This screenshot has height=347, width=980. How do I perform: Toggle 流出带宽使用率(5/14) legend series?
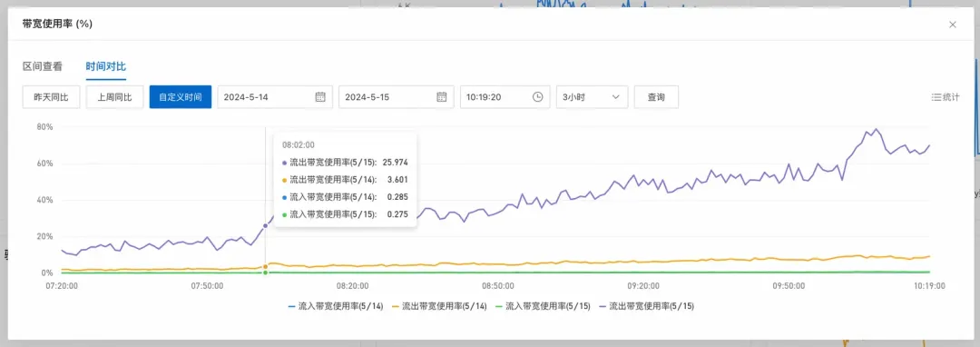(439, 306)
